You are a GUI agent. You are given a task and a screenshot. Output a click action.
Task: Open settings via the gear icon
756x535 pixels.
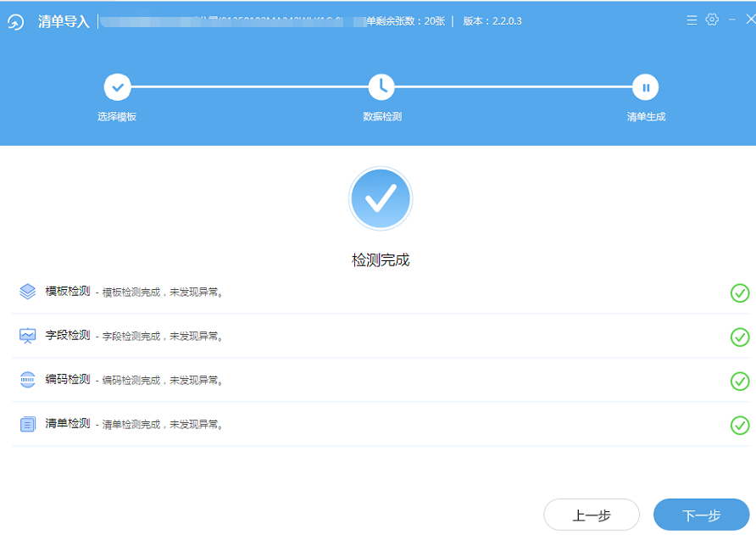712,20
